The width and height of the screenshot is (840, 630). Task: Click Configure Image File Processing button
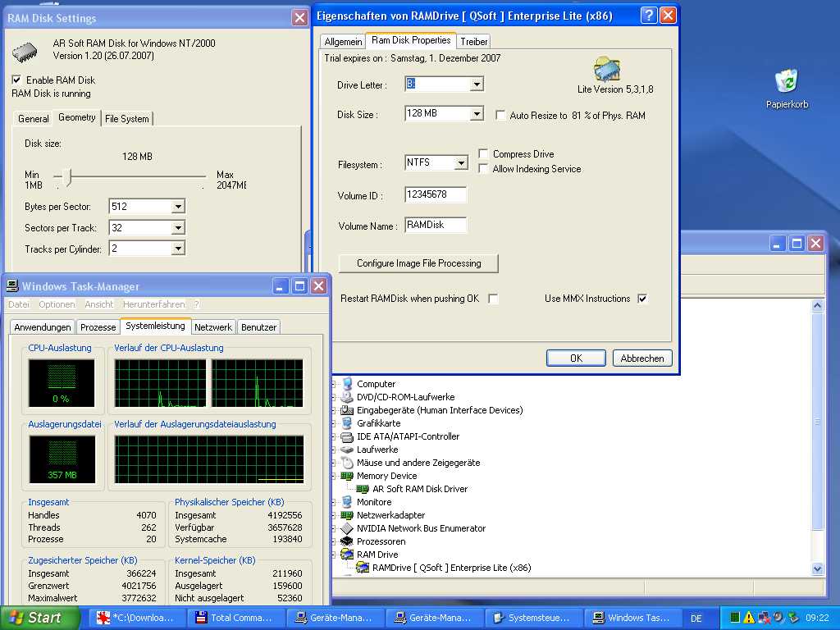tap(418, 263)
